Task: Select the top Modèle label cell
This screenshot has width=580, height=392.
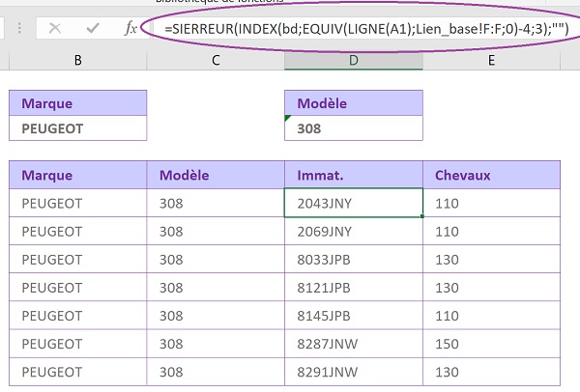Action: [354, 103]
